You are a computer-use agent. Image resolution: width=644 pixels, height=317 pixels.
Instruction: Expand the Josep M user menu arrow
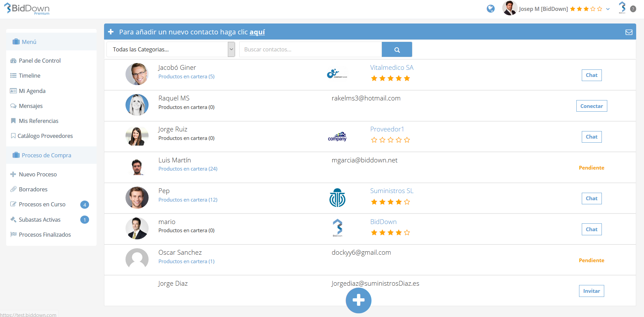[x=608, y=9]
